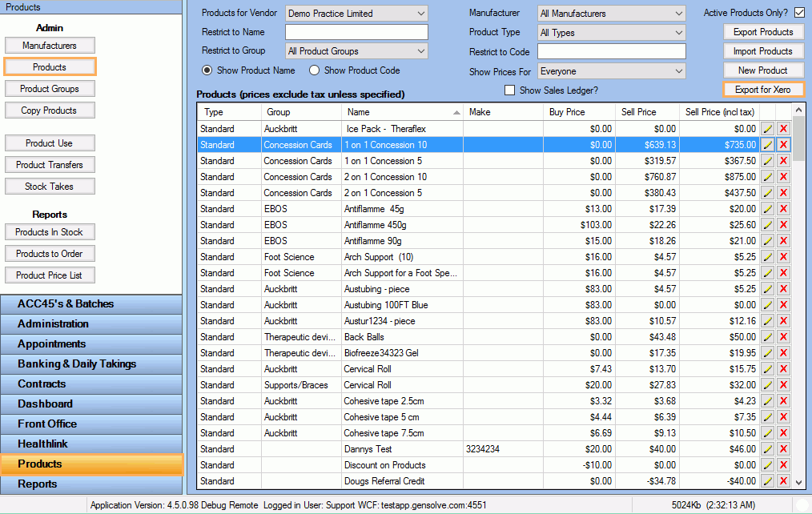Open the Copy Products page
This screenshot has height=514, width=812.
tap(50, 110)
